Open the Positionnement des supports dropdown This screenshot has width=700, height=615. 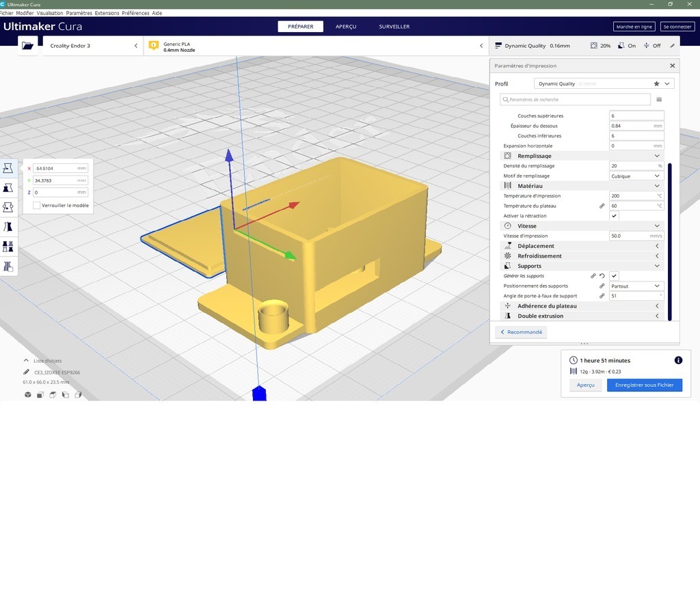click(636, 286)
